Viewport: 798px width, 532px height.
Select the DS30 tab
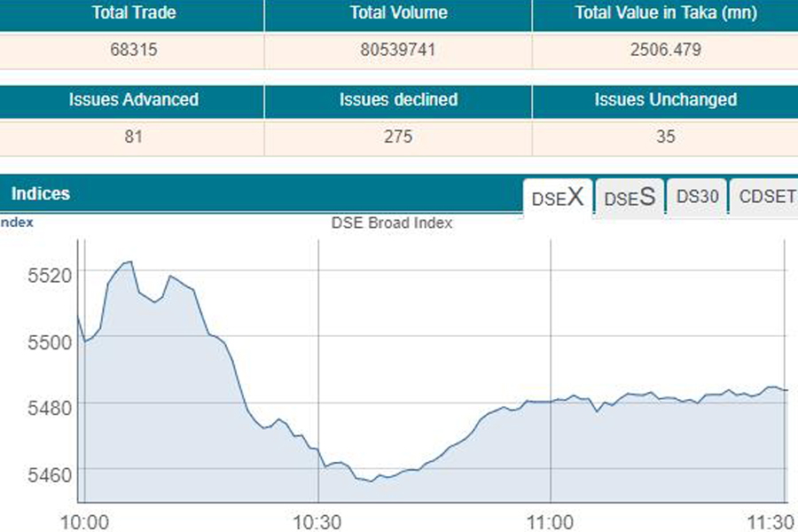coord(697,197)
